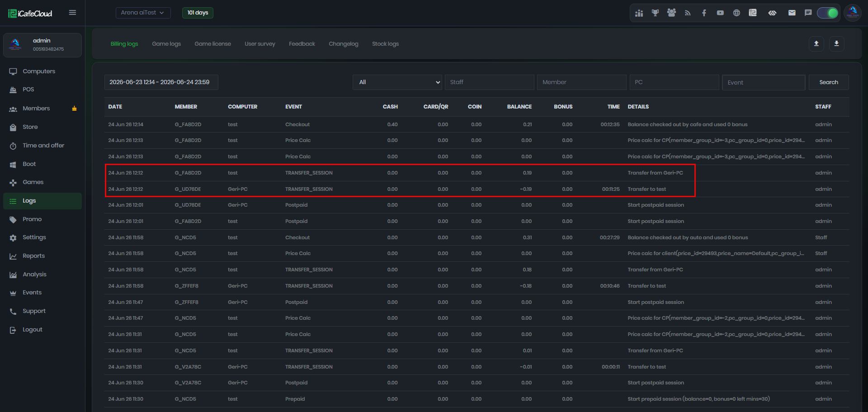Toggle the green switch in top bar
Viewport: 868px width, 412px height.
(828, 13)
